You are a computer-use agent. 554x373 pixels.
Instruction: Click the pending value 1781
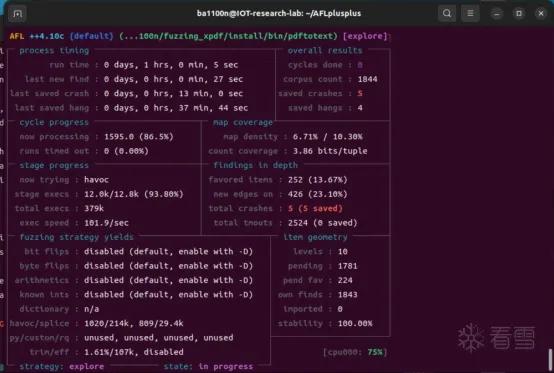pyautogui.click(x=348, y=266)
